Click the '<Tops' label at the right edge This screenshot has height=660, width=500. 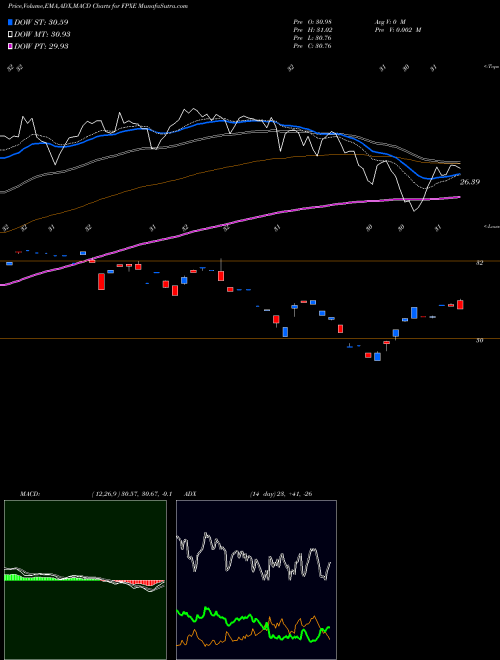[491, 67]
